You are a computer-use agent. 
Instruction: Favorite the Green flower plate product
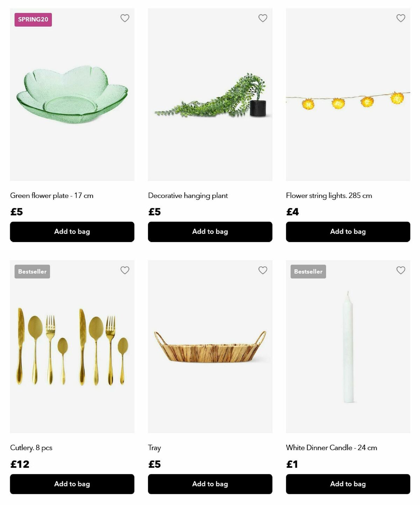point(125,18)
